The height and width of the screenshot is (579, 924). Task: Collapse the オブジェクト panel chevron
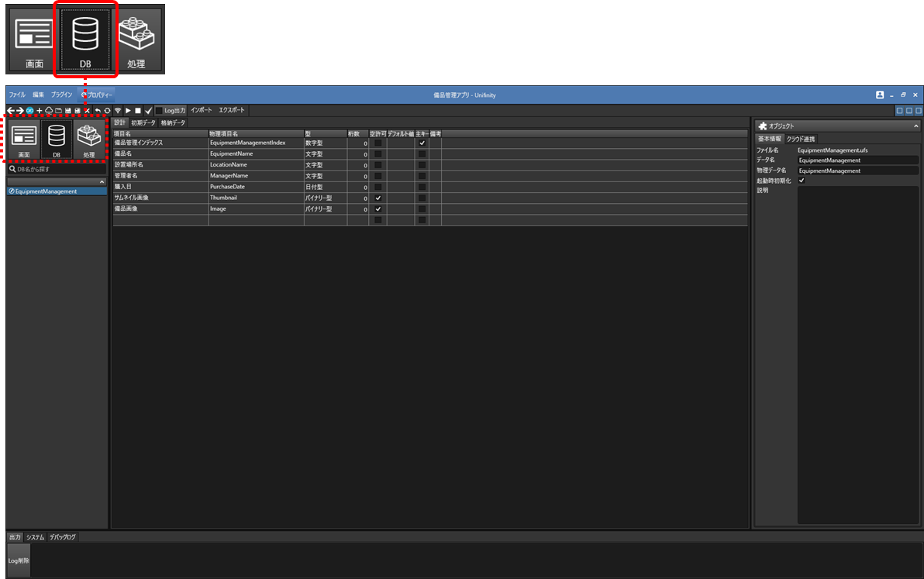915,126
